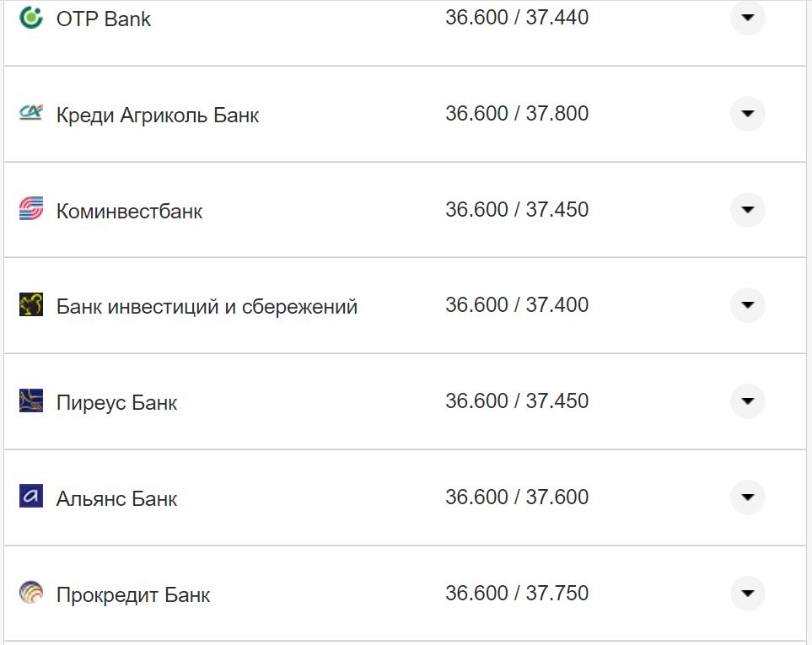Screen dimensions: 812x645
Task: Expand the OTP Bank rate details
Action: click(x=747, y=18)
